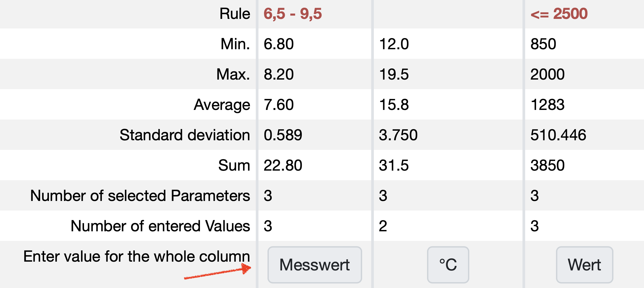Click the Average value 7.60 cell
The image size is (644, 288).
click(279, 105)
